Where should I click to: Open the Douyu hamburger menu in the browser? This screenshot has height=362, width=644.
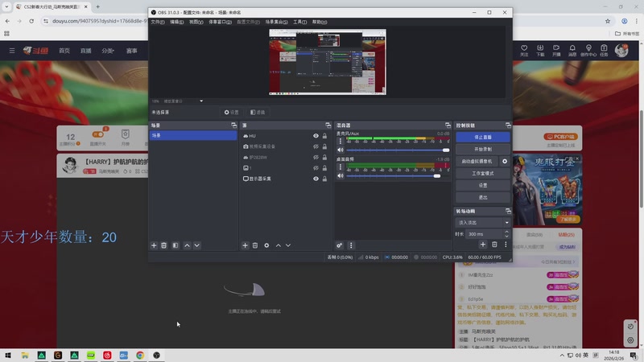point(12,51)
